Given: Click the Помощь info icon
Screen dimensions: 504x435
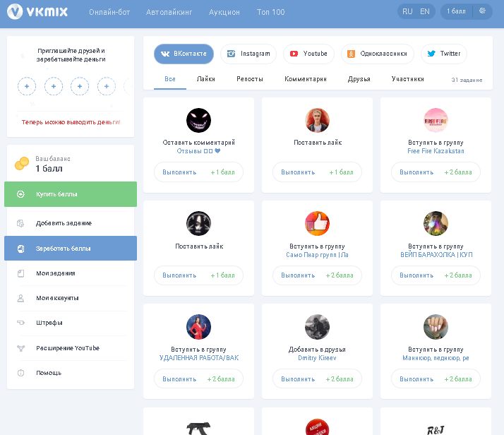Looking at the screenshot, I should tap(20, 373).
